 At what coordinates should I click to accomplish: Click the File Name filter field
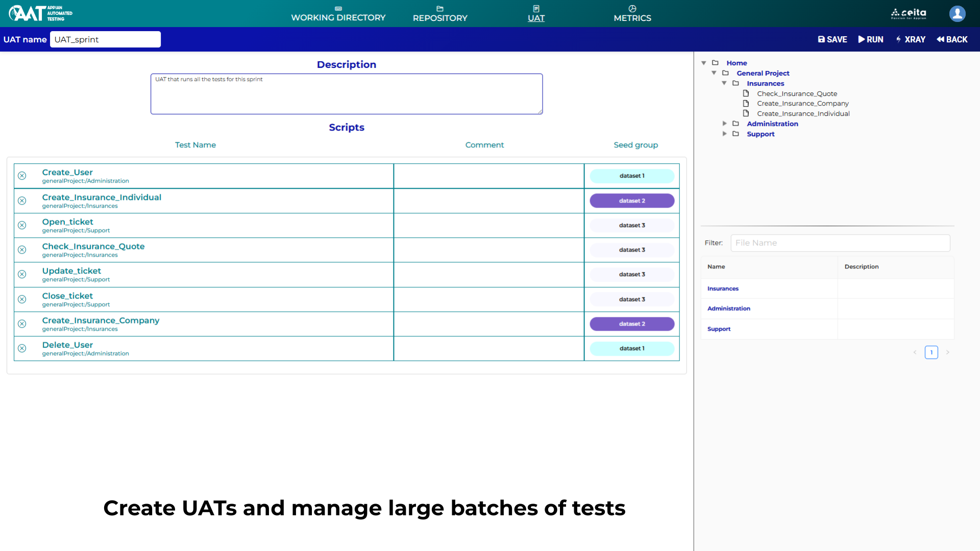point(840,243)
